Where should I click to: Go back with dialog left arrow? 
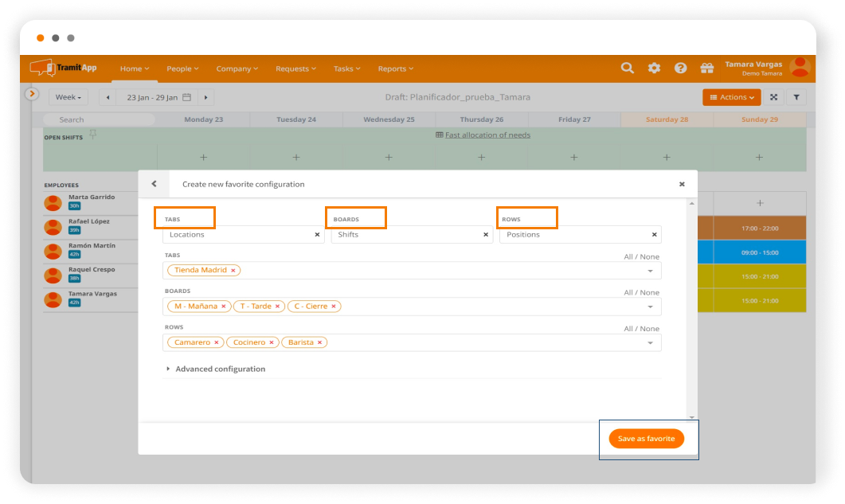click(154, 184)
